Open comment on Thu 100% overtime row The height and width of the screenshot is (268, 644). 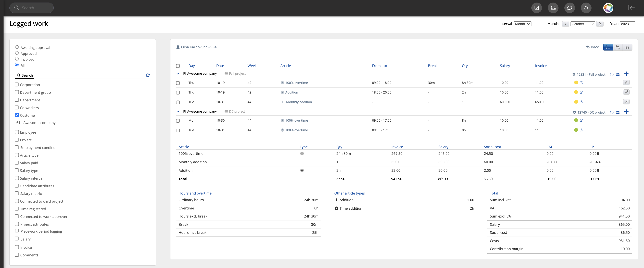click(581, 83)
